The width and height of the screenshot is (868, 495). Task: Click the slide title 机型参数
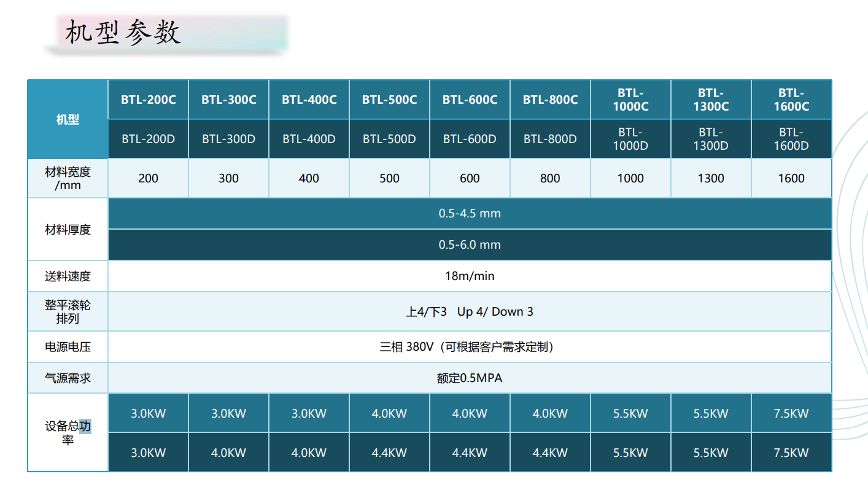tap(123, 33)
